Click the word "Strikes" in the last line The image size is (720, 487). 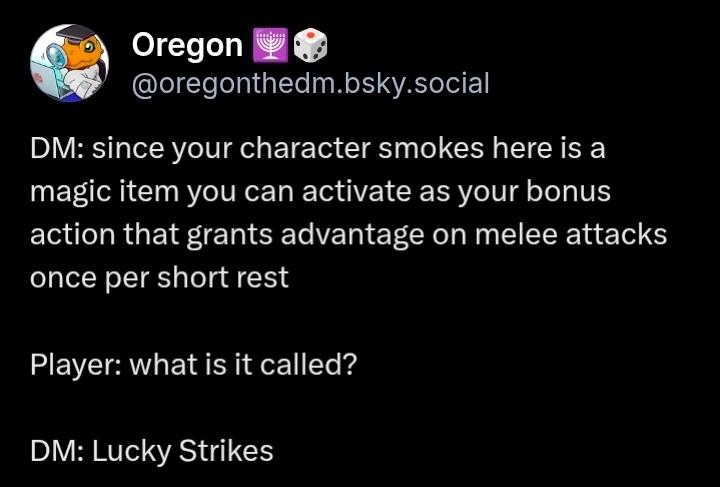click(x=226, y=450)
